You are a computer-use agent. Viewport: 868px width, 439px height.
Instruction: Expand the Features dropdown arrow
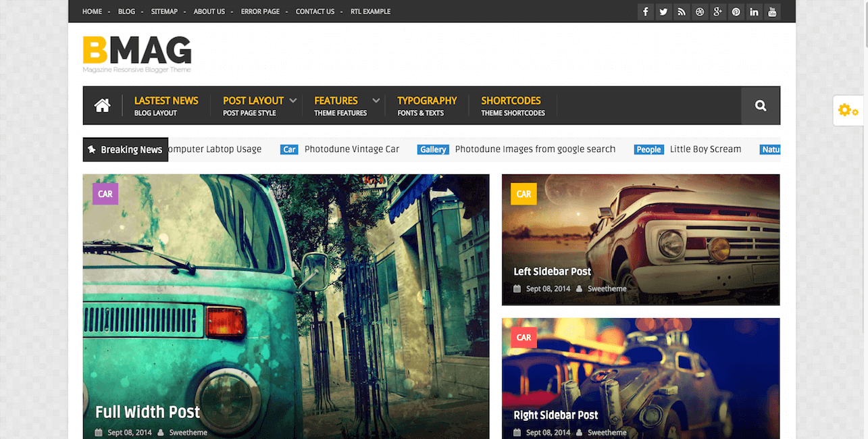pos(376,101)
